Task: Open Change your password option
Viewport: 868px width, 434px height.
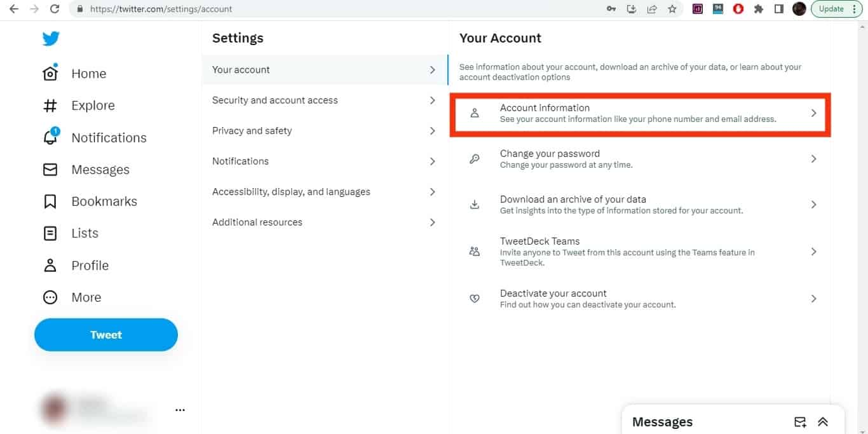Action: (x=640, y=159)
